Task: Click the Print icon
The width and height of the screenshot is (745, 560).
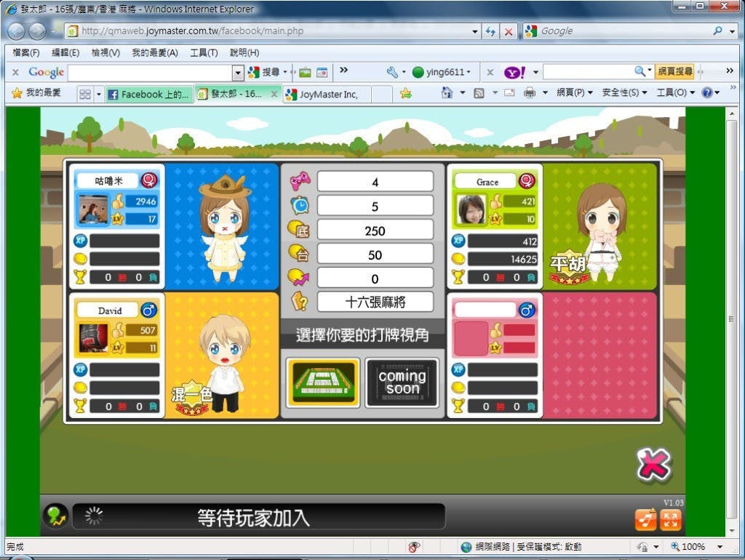Action: point(530,92)
